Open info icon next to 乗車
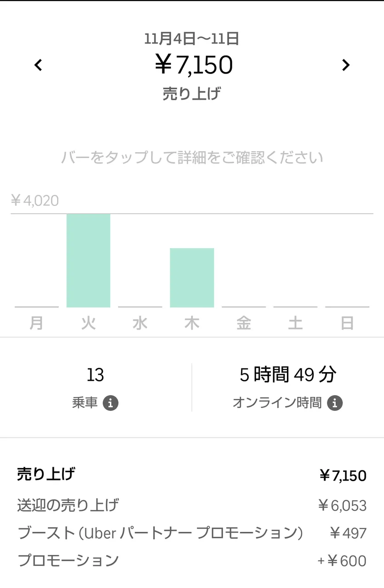Image resolution: width=384 pixels, height=588 pixels. [110, 403]
